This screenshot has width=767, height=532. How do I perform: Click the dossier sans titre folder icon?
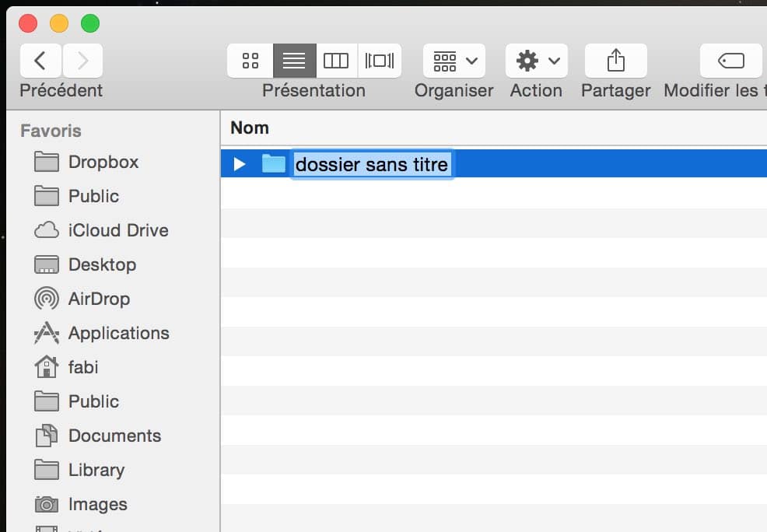[x=274, y=164]
